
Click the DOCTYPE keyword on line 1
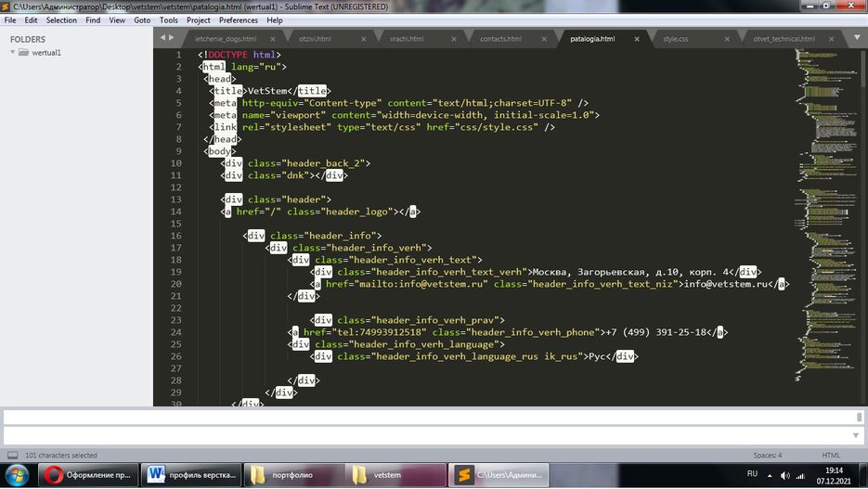(227, 54)
